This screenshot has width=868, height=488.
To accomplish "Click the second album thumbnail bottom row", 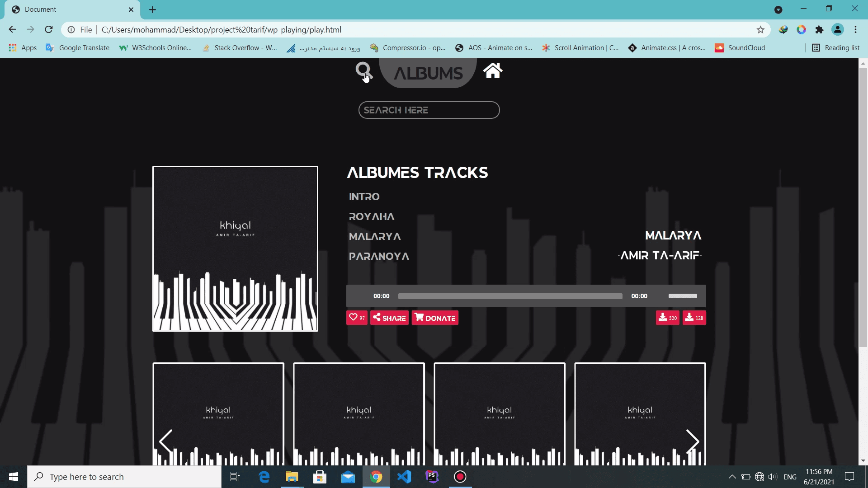I will [x=359, y=414].
